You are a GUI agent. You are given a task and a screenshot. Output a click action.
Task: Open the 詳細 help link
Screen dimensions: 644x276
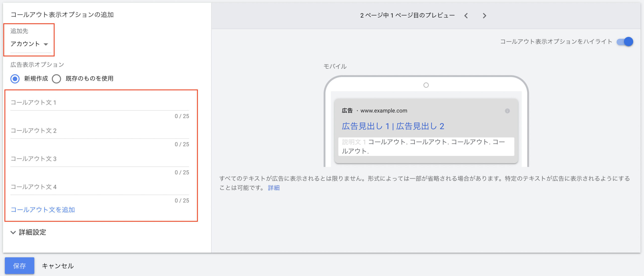tap(274, 188)
